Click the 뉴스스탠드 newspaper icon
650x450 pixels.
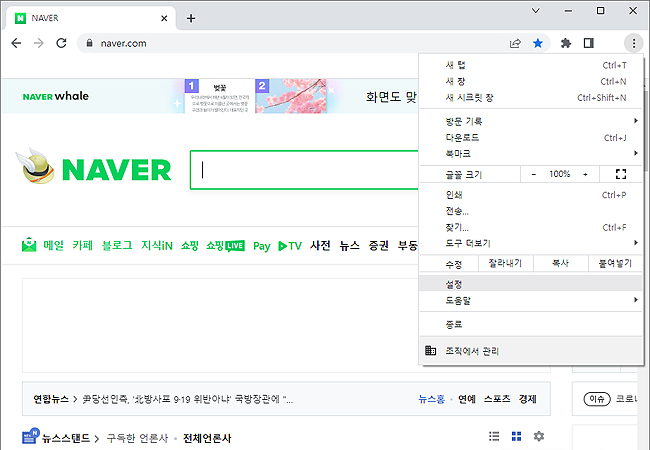click(x=30, y=436)
